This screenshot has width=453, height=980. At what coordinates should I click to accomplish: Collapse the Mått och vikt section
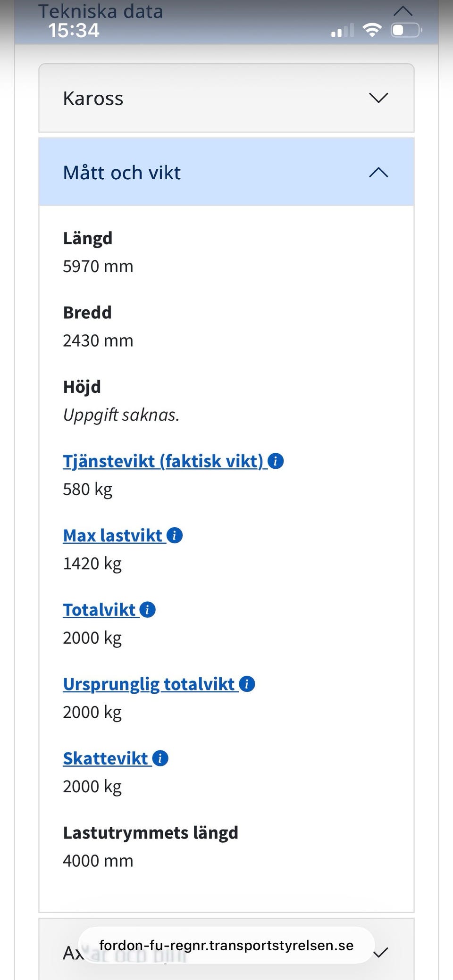pos(378,173)
